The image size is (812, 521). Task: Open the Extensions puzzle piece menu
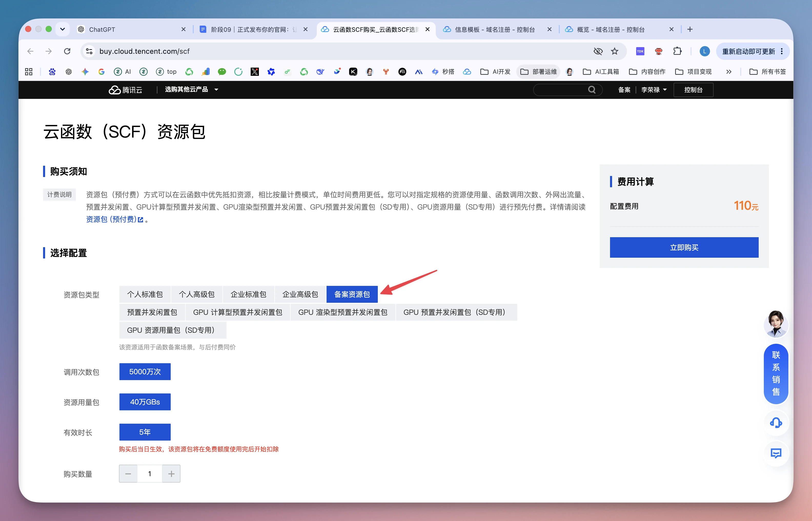[x=677, y=51]
